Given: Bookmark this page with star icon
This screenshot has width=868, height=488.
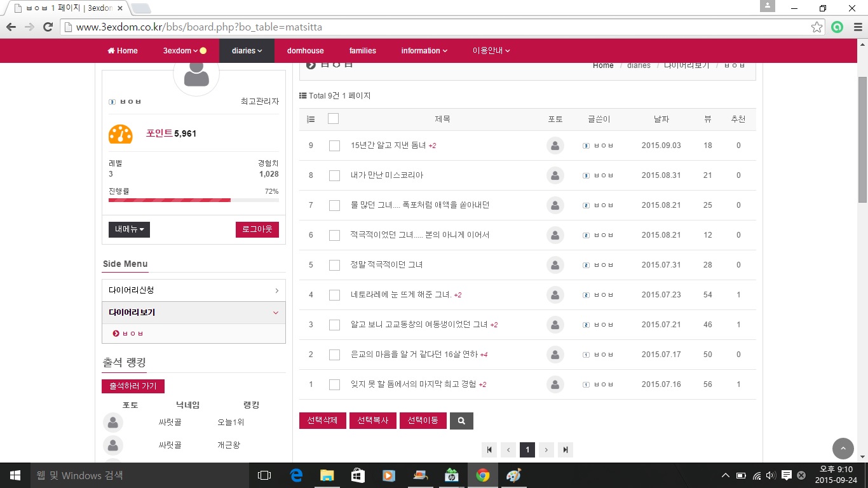Looking at the screenshot, I should [x=817, y=27].
